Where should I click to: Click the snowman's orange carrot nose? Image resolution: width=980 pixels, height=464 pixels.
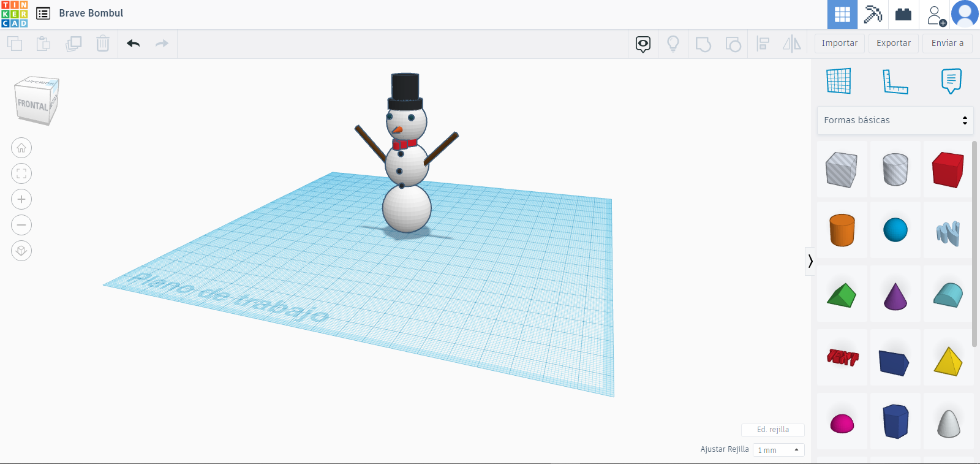[398, 130]
